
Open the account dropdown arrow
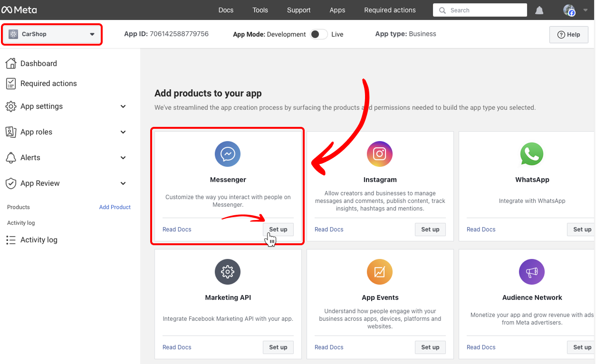coord(585,10)
